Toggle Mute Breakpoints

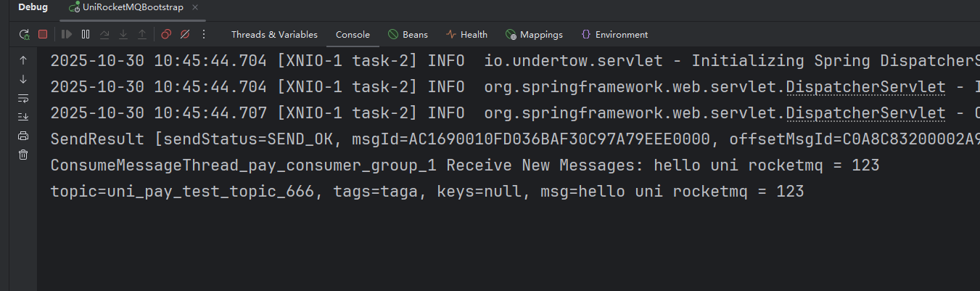[x=185, y=34]
